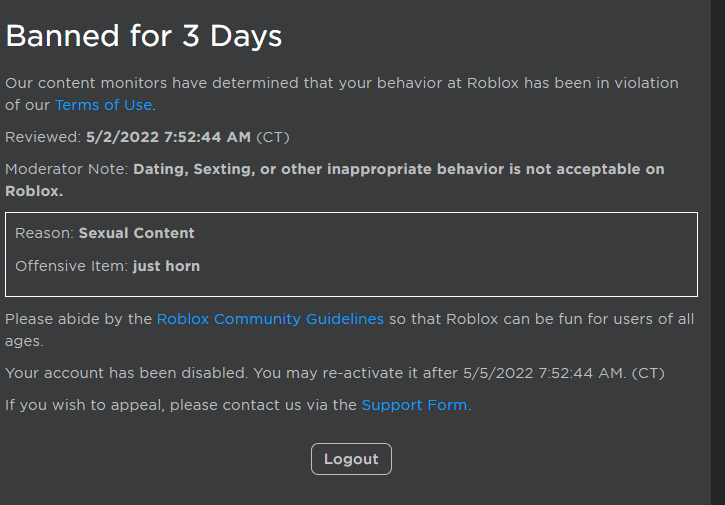Open the Roblox Community Guidelines link
Screen dimensions: 725x505
coord(270,319)
